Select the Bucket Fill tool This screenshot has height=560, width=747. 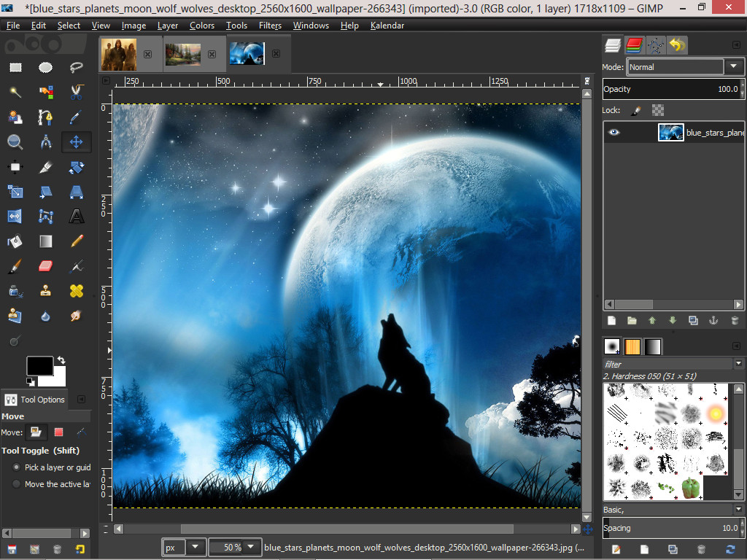coord(15,241)
